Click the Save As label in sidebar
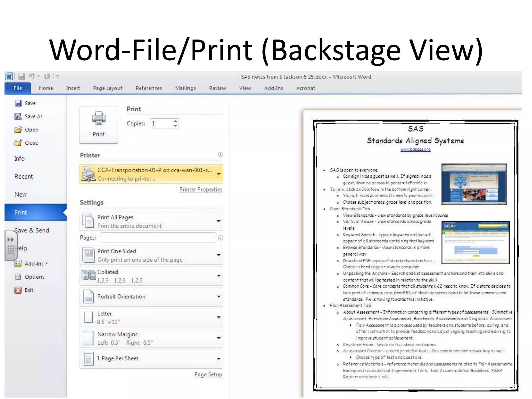The height and width of the screenshot is (399, 532). [34, 116]
